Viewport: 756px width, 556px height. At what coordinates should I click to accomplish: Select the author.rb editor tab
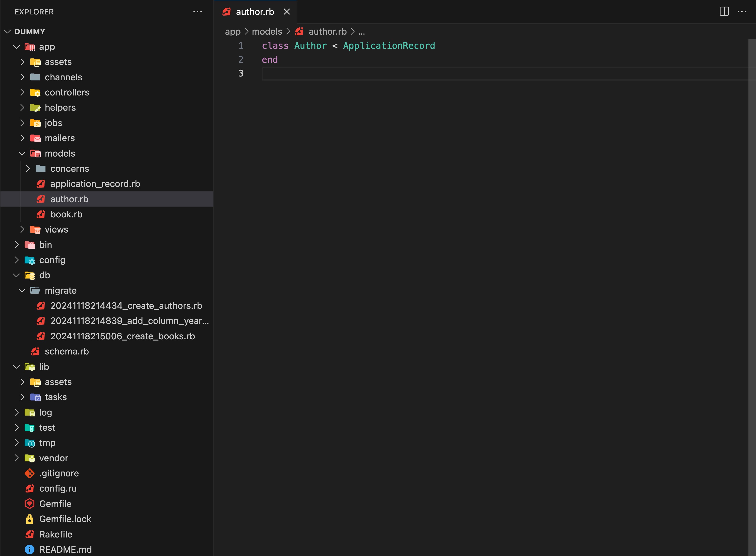[255, 12]
